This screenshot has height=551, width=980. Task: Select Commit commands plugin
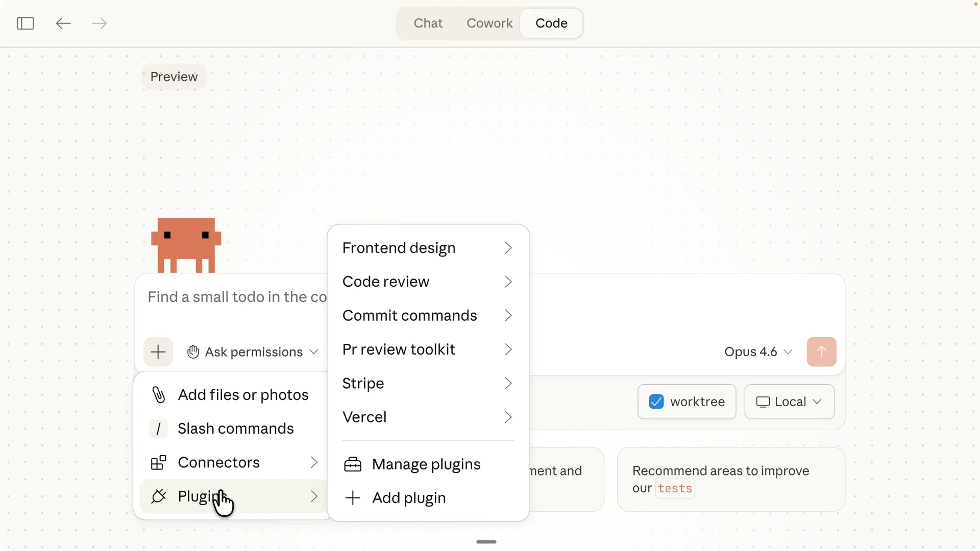click(428, 316)
